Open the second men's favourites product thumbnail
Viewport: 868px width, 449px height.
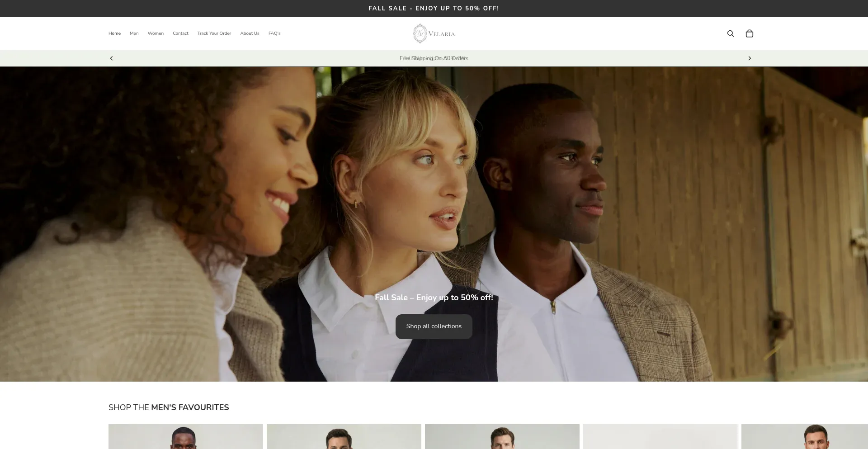pyautogui.click(x=344, y=437)
